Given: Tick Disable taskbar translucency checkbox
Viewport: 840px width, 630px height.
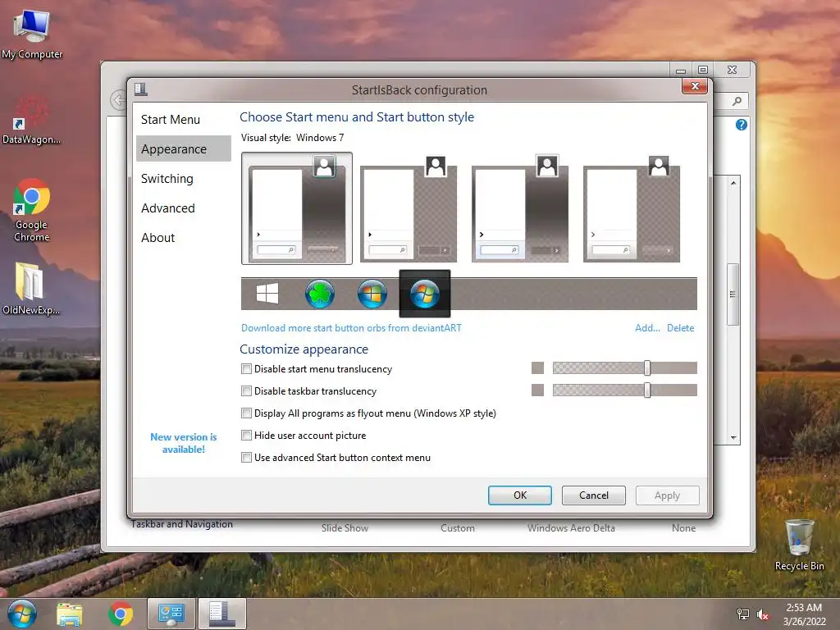Looking at the screenshot, I should (x=246, y=391).
